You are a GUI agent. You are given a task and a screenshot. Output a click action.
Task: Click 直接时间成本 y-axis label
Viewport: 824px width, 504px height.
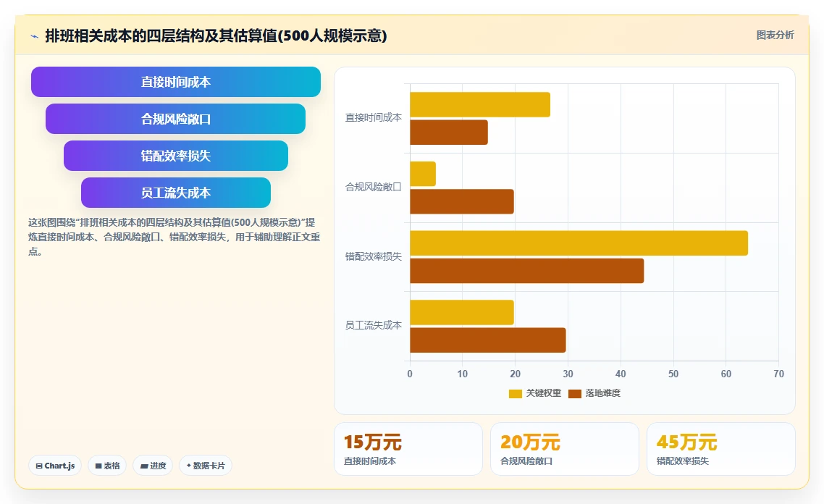click(x=373, y=118)
